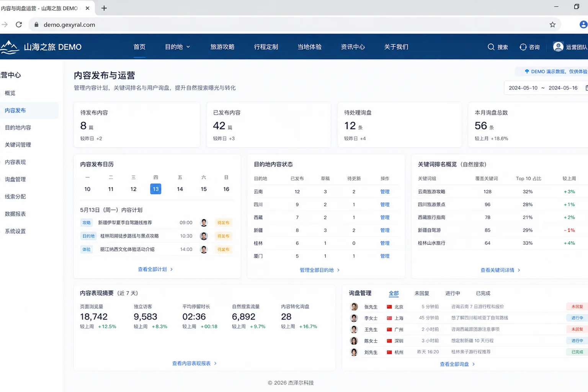Switch to the 进行中 inquiry tab
This screenshot has height=392, width=588.
[452, 293]
